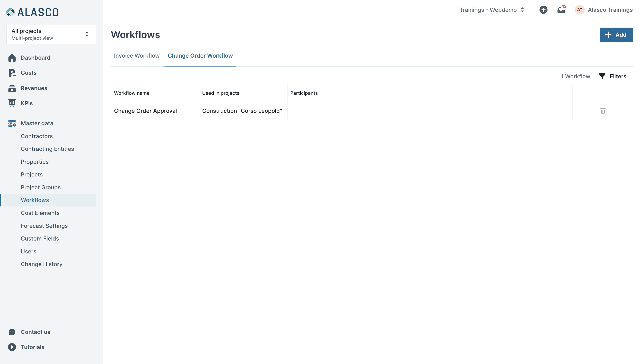The width and height of the screenshot is (641, 364).
Task: Open Contact us link
Action: click(x=36, y=332)
